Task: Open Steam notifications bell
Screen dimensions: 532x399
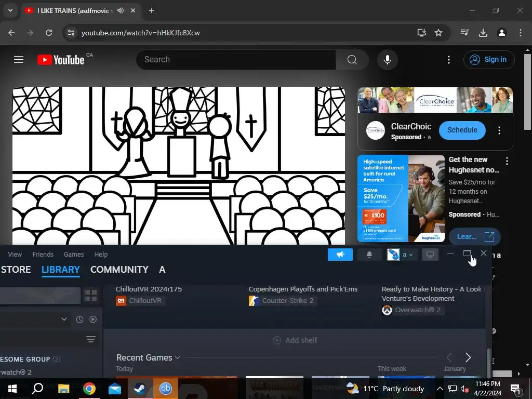Action: click(x=369, y=255)
